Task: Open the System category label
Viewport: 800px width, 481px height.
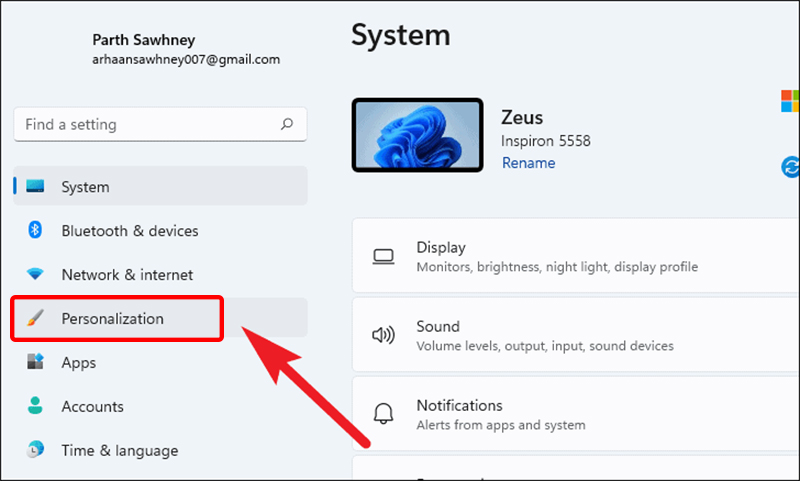Action: click(85, 187)
